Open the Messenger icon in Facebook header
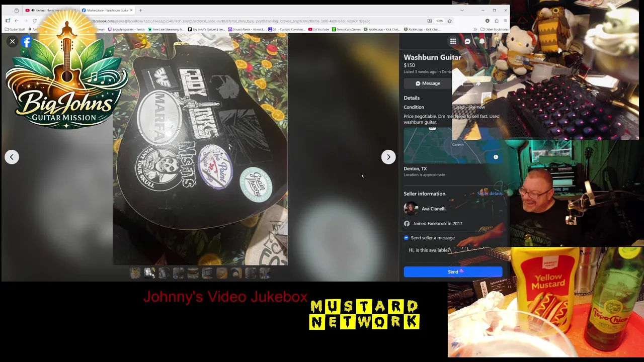The height and width of the screenshot is (362, 644). [x=467, y=42]
